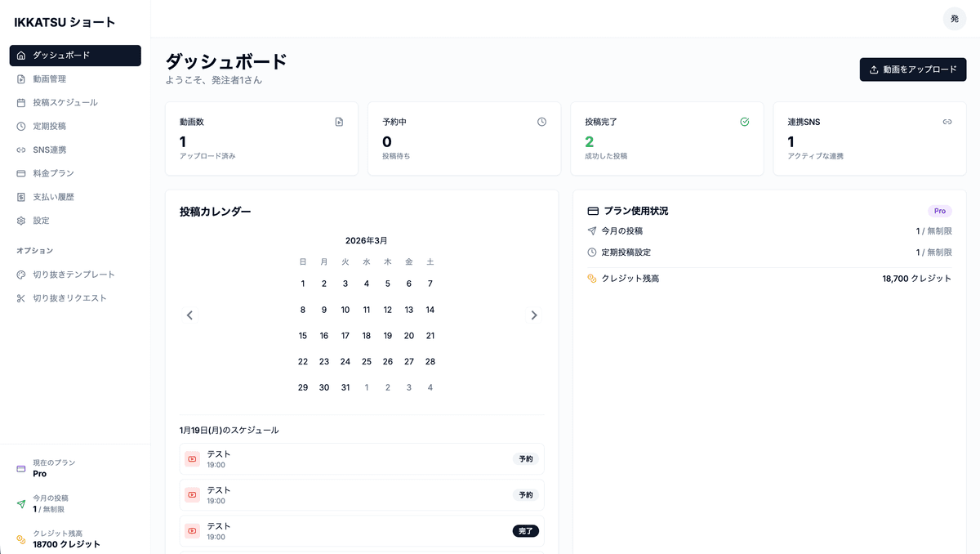
Task: Click the 完了 status badge on third テスト entry
Action: coord(525,530)
